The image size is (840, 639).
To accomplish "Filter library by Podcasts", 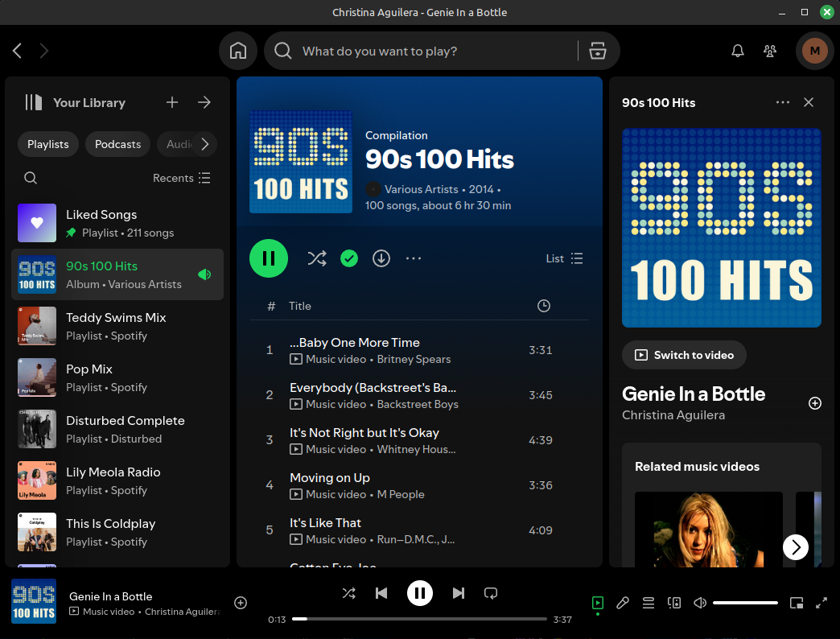I will [117, 144].
